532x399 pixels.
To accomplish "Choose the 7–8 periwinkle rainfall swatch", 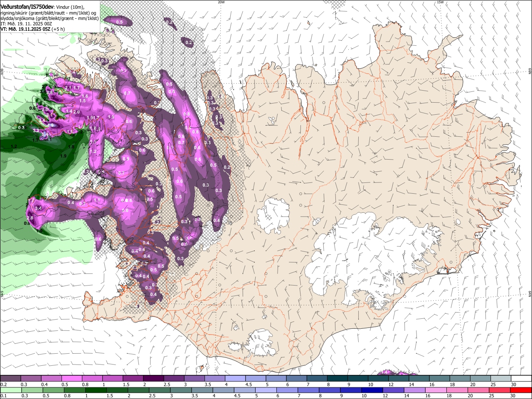I will pos(308,390).
